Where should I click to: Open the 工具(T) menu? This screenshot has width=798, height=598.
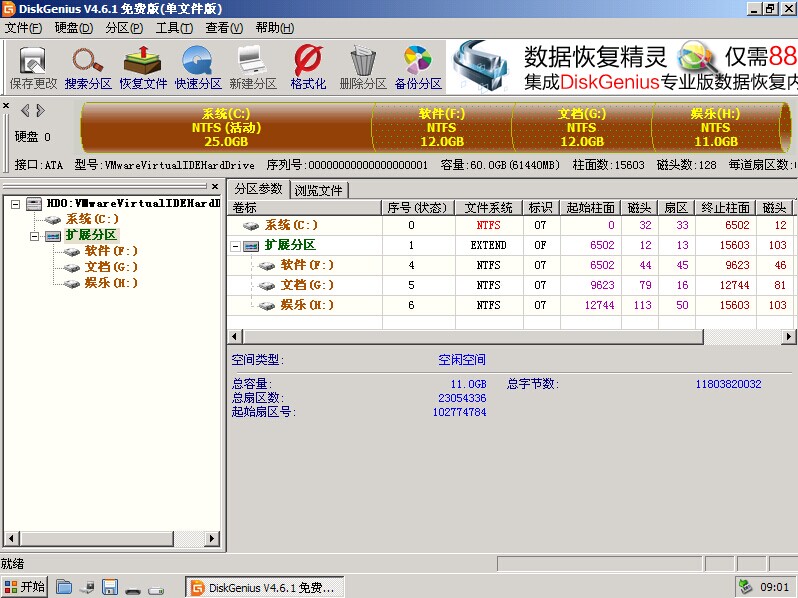pos(174,28)
